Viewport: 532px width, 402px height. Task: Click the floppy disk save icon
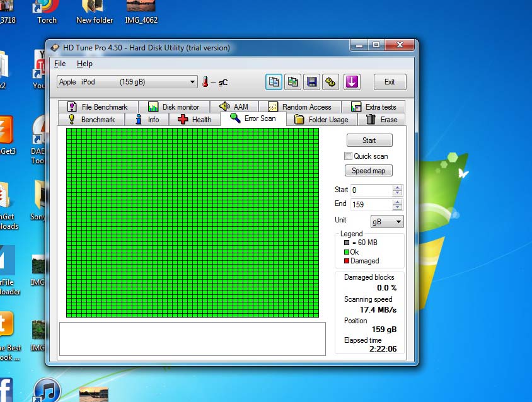311,82
